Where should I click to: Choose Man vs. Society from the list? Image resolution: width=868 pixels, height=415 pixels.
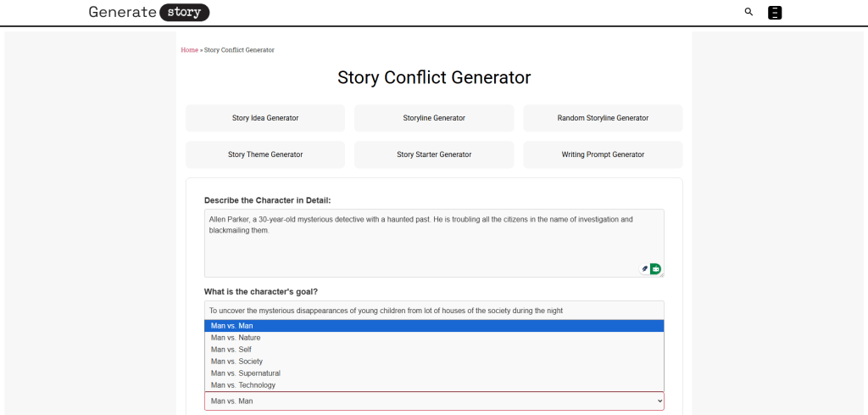tap(434, 362)
